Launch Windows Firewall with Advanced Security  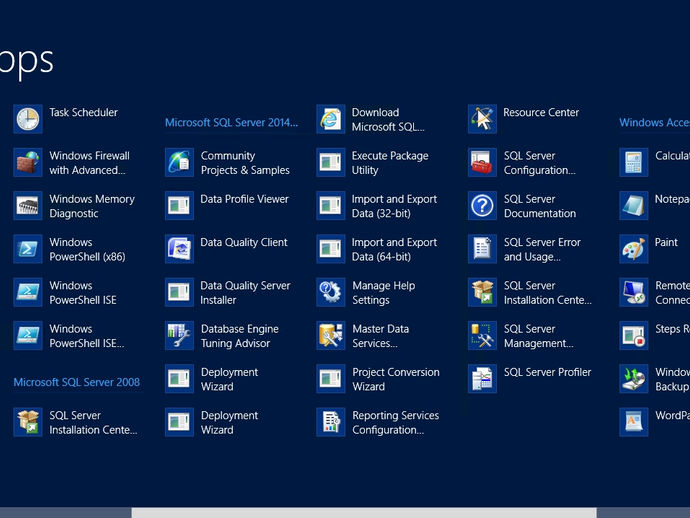point(72,162)
